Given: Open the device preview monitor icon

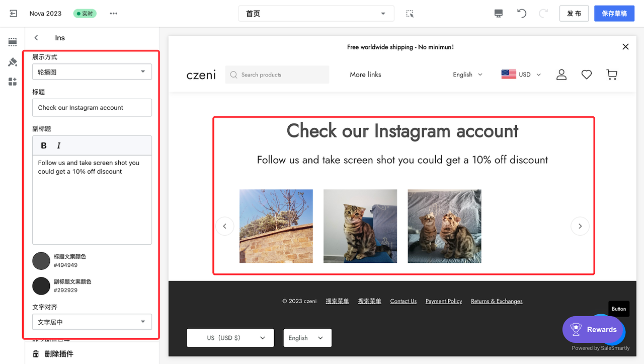Looking at the screenshot, I should tap(498, 14).
